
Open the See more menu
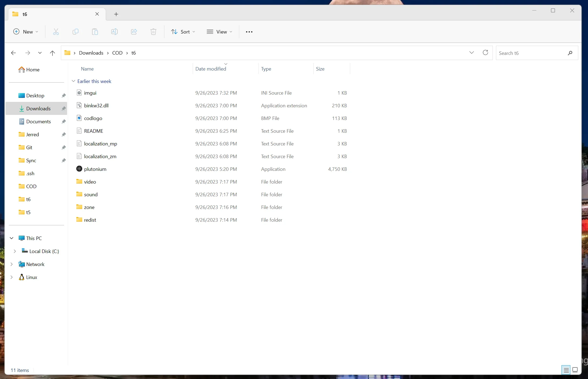pos(249,32)
